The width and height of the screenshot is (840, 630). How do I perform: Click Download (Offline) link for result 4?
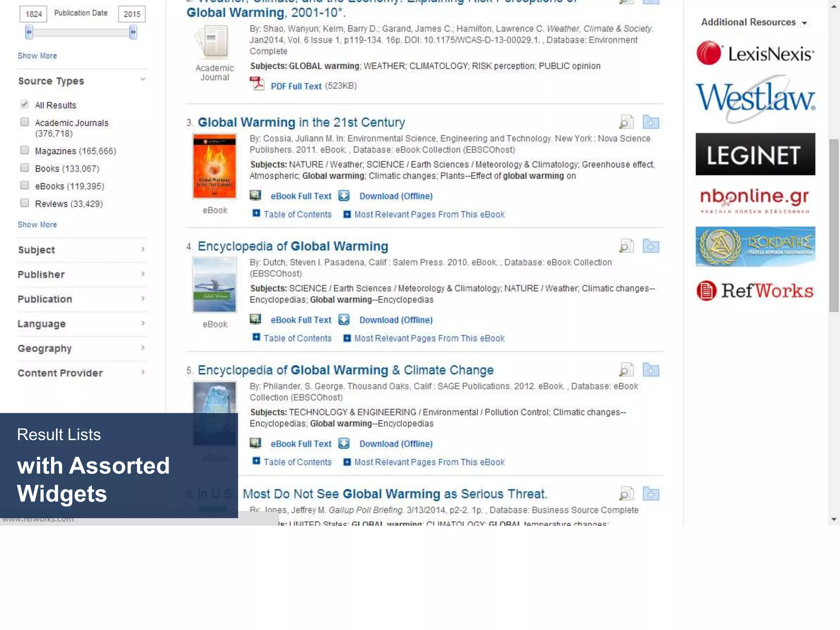tap(396, 320)
